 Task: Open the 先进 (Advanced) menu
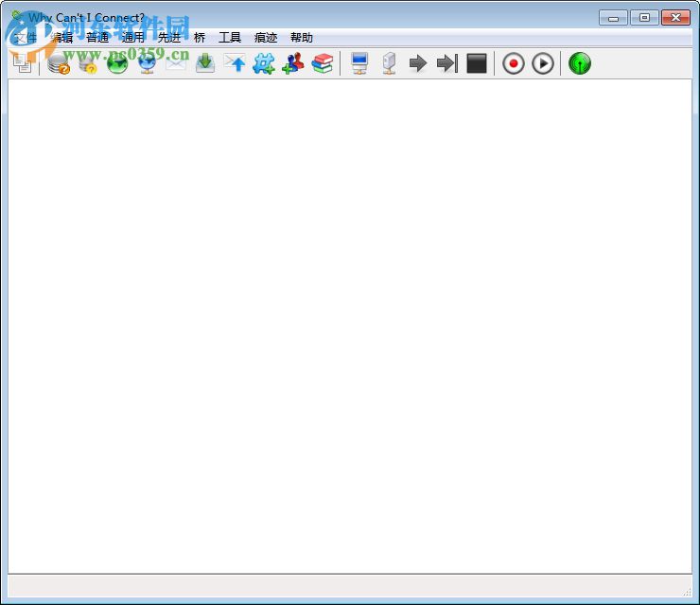169,38
